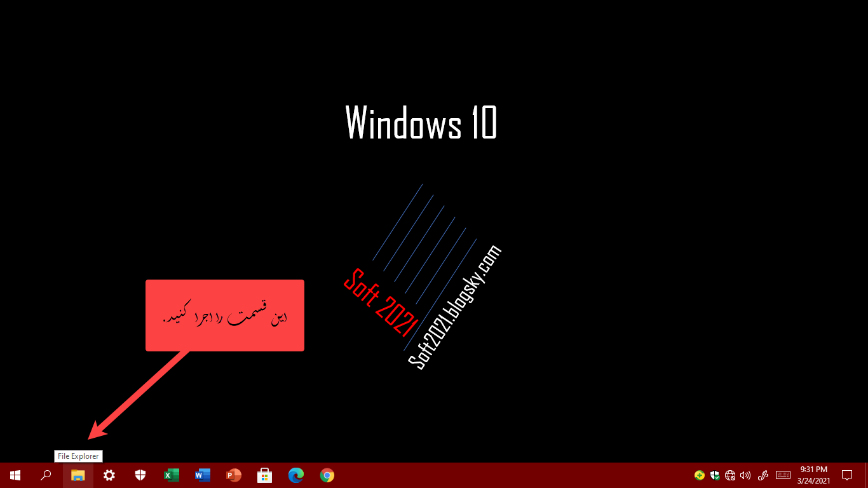
Task: Open Settings gear on the taskbar
Action: (x=109, y=475)
